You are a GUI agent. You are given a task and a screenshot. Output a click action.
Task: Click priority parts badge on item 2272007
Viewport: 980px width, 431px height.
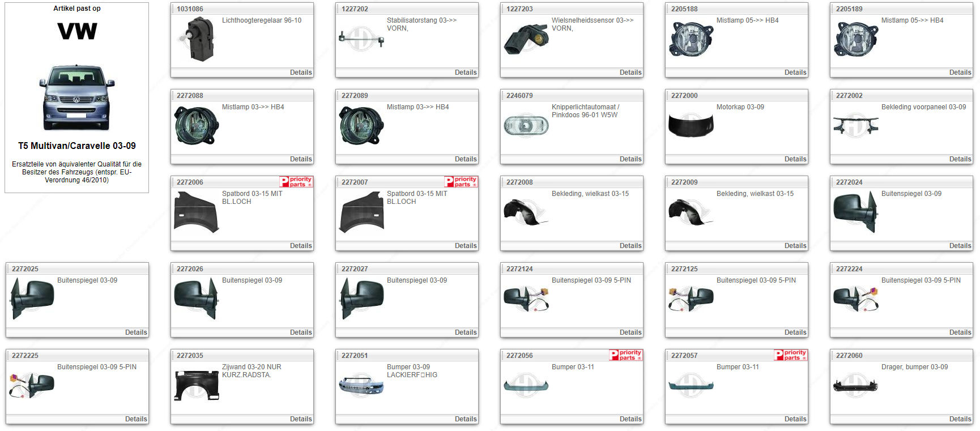[x=461, y=182]
